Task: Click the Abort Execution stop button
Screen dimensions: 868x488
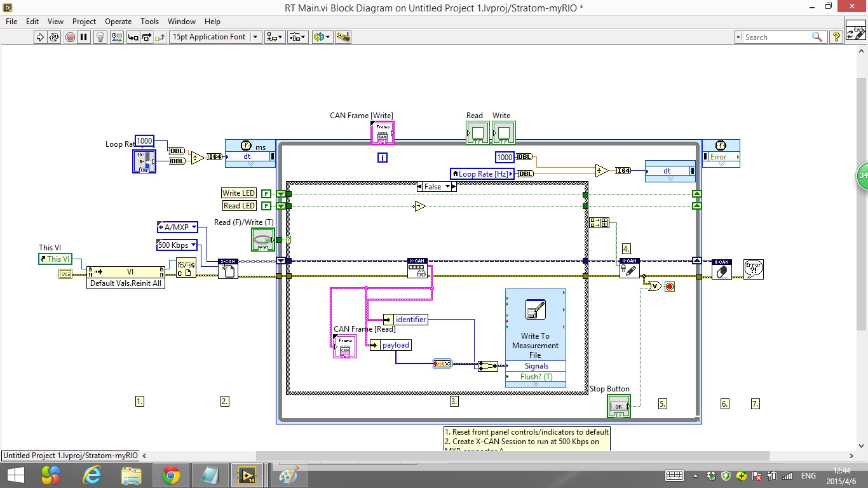Action: pos(70,37)
